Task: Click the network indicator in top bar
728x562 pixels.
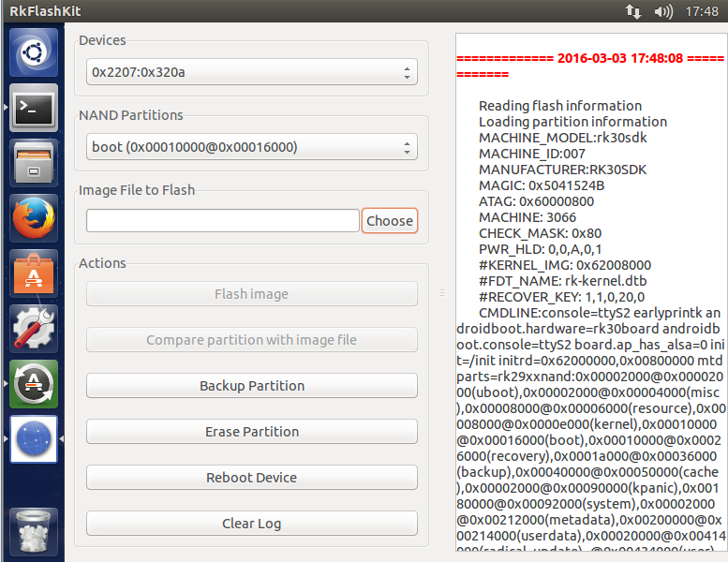Action: (633, 11)
